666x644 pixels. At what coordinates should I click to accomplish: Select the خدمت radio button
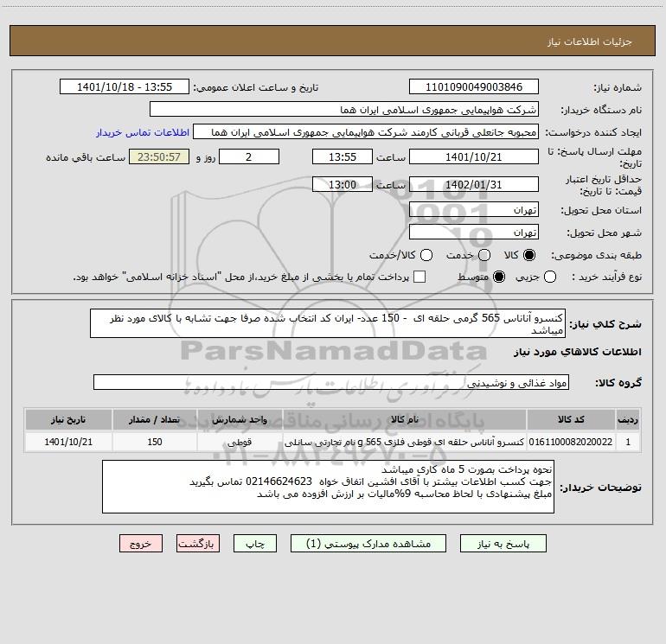coord(484,255)
